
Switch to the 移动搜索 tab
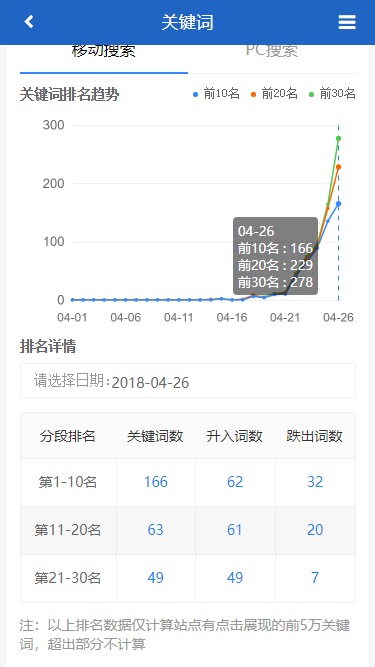pyautogui.click(x=104, y=53)
